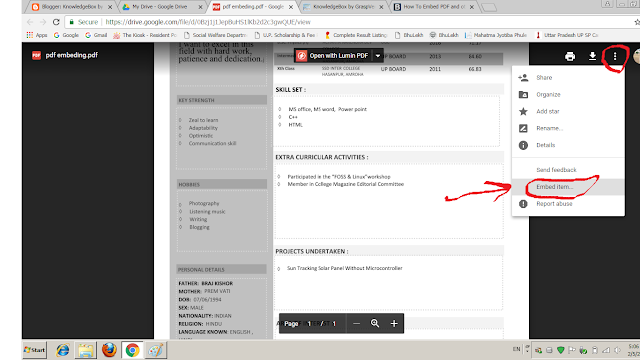
Task: Expand the Open with dropdown arrow
Action: point(378,56)
